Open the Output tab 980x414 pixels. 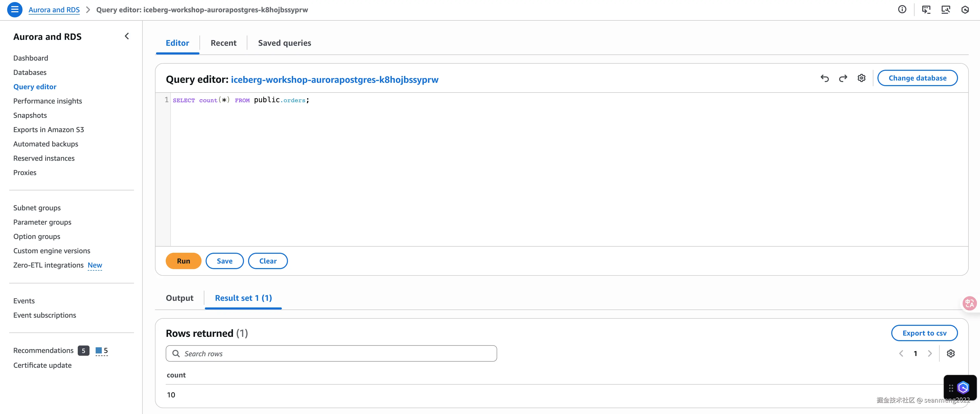(x=179, y=298)
